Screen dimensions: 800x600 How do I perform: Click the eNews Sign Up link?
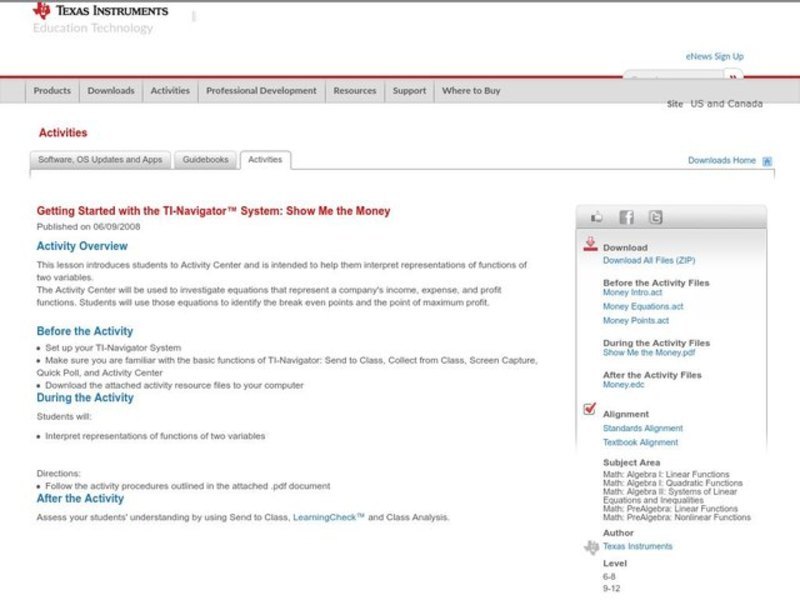click(x=714, y=57)
